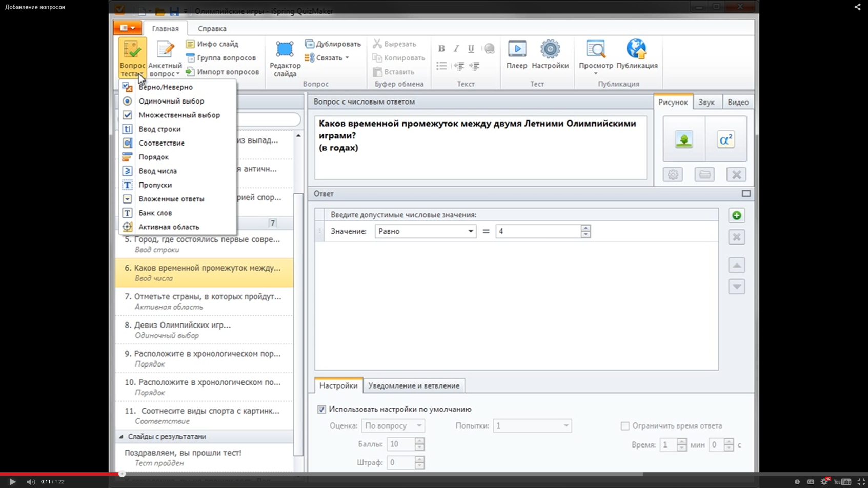Viewport: 868px width, 488px height.
Task: Open the orange application menu button
Action: (127, 28)
